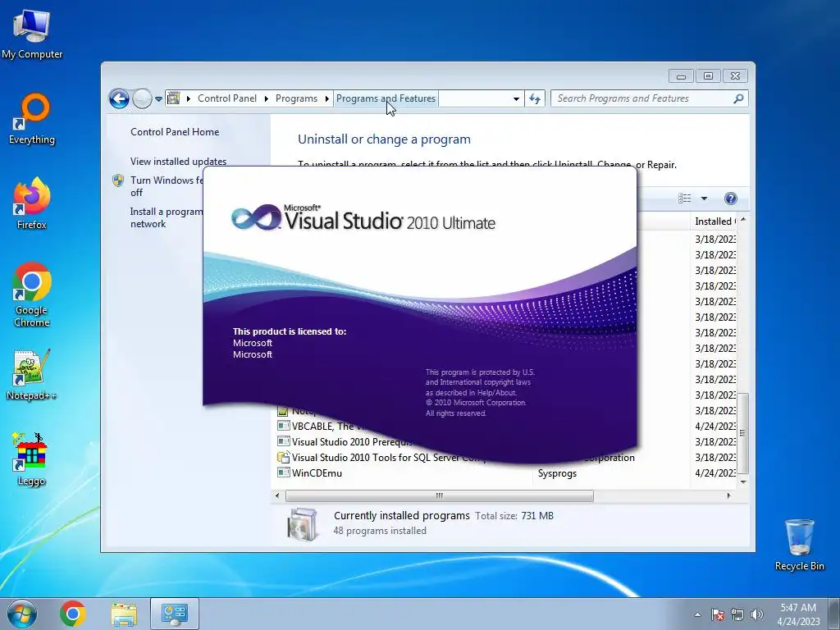Go back in Control Panel

(x=119, y=98)
